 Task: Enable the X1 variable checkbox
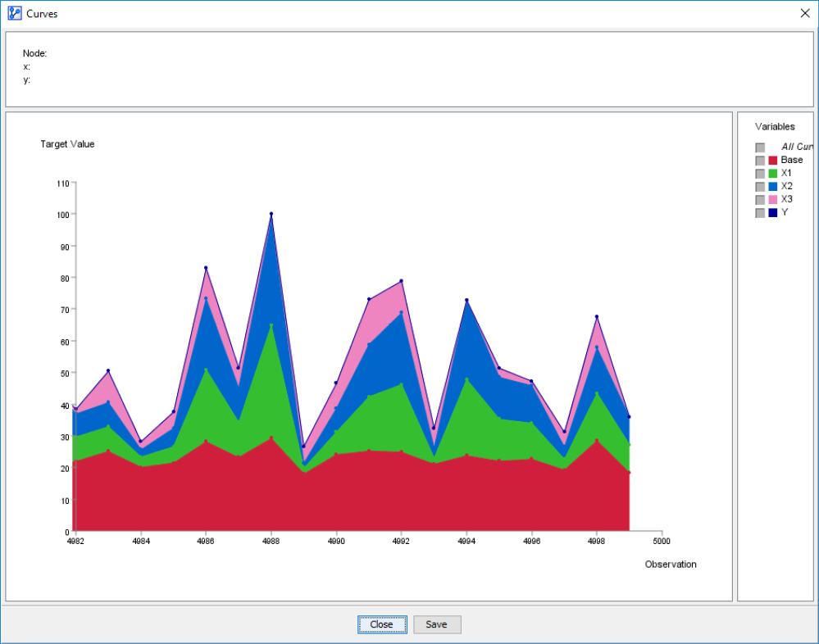[760, 174]
